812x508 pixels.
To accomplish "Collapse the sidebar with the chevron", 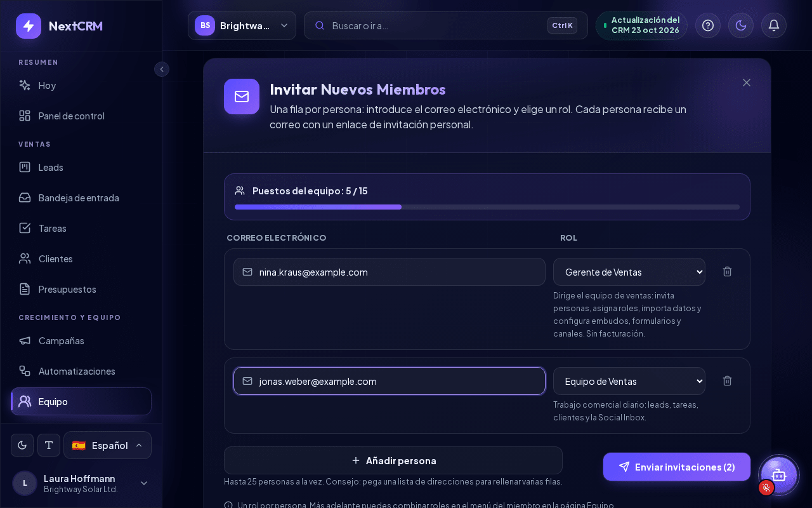I will [x=162, y=69].
